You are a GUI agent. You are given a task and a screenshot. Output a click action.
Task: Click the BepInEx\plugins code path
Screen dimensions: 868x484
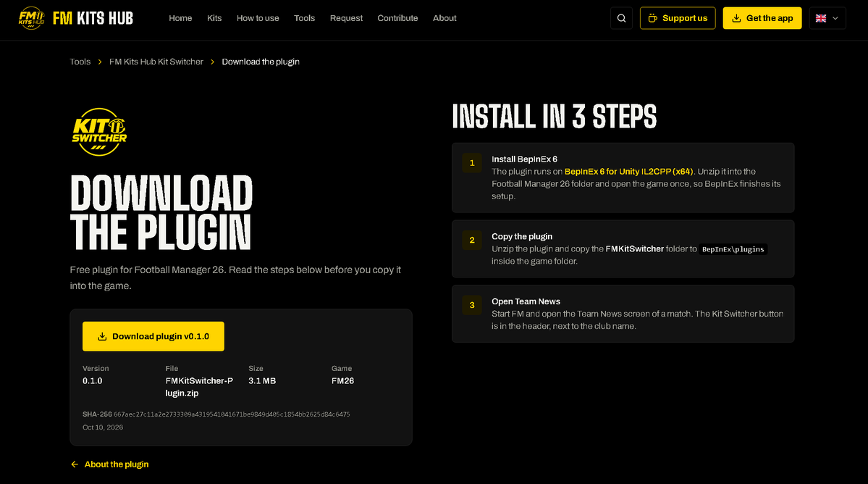coord(733,249)
